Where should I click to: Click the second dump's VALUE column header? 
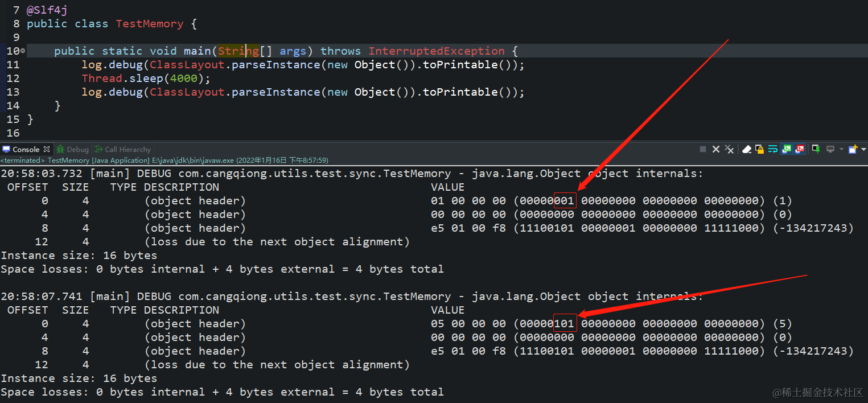[448, 310]
